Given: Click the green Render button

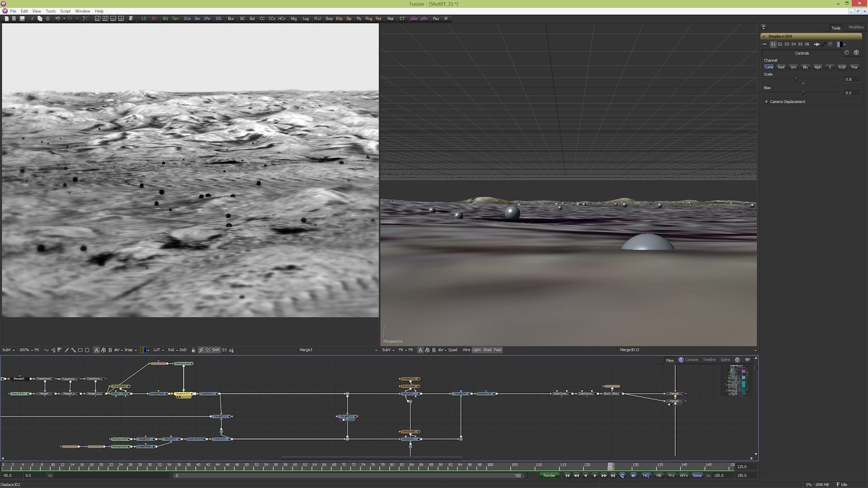Looking at the screenshot, I should click(549, 475).
